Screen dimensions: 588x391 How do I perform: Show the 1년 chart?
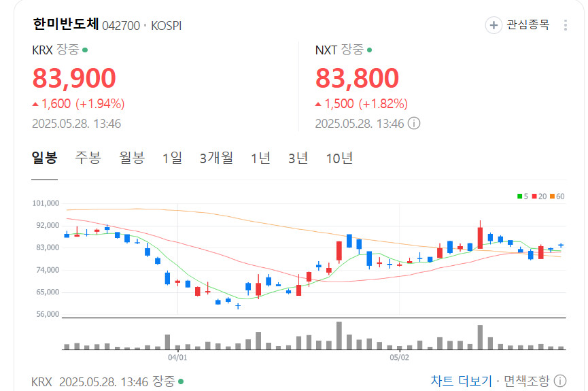tap(260, 158)
